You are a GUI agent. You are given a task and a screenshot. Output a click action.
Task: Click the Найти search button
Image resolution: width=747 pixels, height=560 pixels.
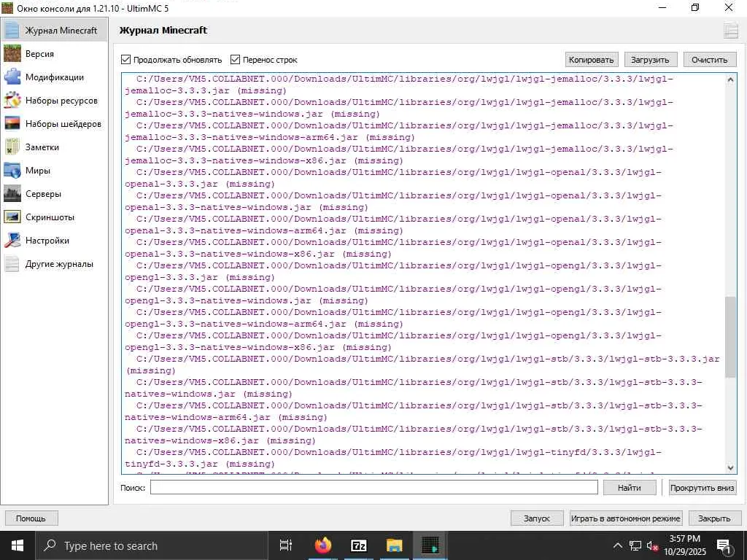click(630, 488)
